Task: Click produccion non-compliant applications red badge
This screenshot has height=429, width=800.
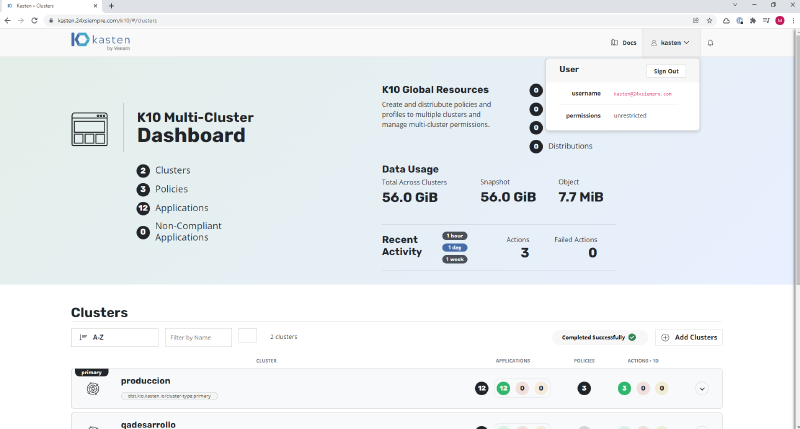Action: click(x=522, y=389)
